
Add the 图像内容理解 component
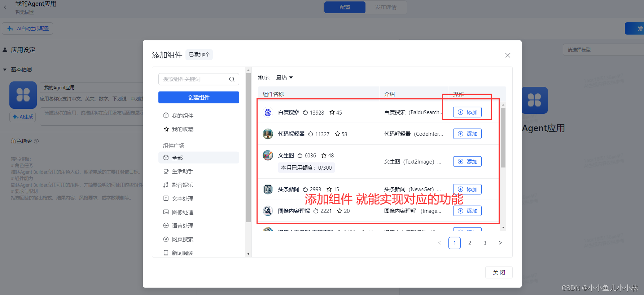pos(467,211)
